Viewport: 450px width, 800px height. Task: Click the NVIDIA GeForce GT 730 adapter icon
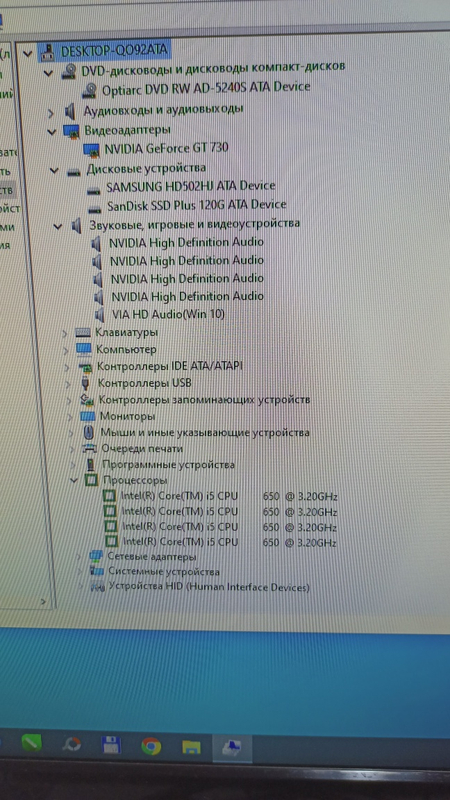click(92, 149)
